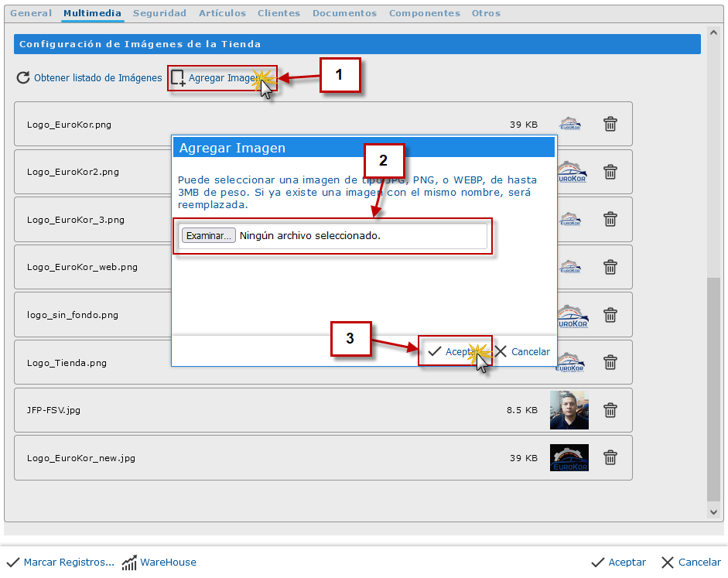Open the Clientes tab
The height and width of the screenshot is (578, 728).
pos(279,13)
